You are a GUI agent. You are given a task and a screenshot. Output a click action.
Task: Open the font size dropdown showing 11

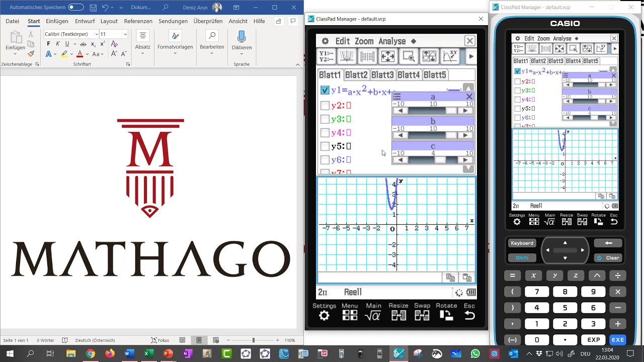(x=125, y=34)
